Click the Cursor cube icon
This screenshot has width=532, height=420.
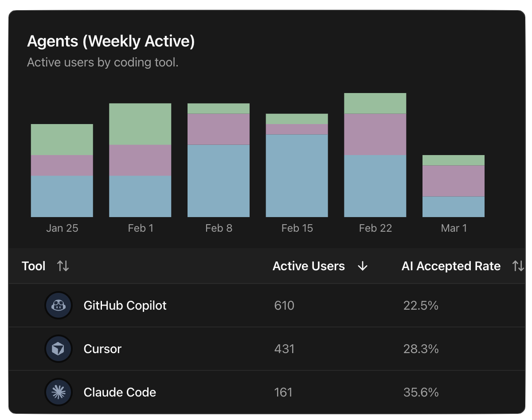click(59, 349)
